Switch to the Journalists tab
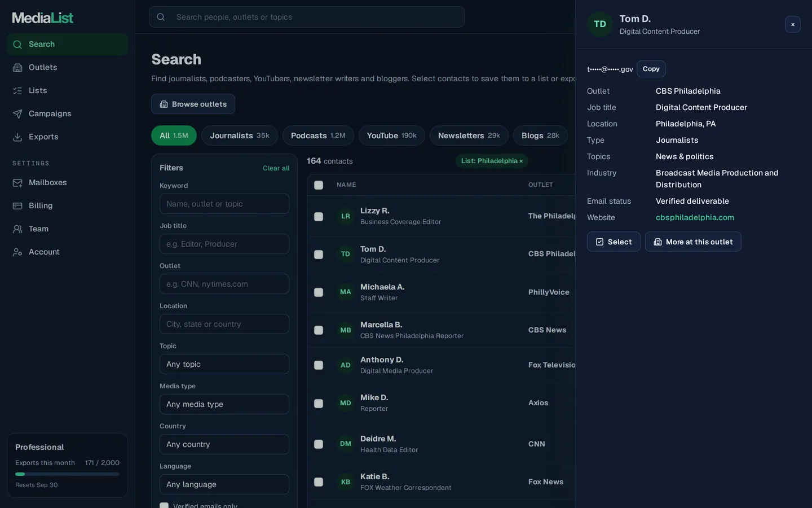The height and width of the screenshot is (508, 812). (240, 135)
